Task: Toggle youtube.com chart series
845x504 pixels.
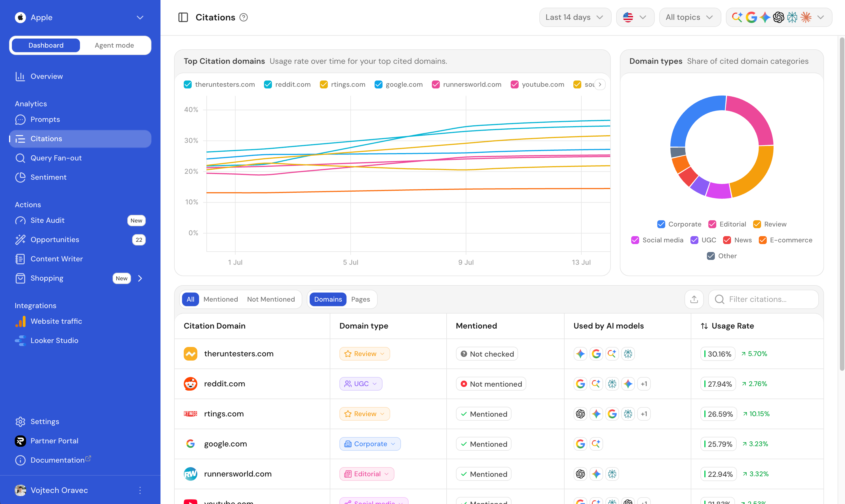Action: pos(515,84)
